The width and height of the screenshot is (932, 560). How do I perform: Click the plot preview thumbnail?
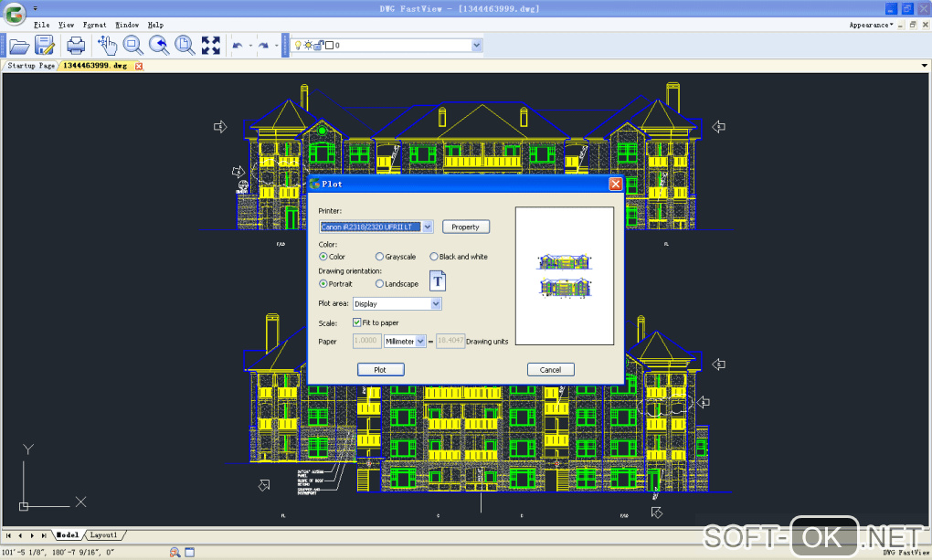point(565,276)
